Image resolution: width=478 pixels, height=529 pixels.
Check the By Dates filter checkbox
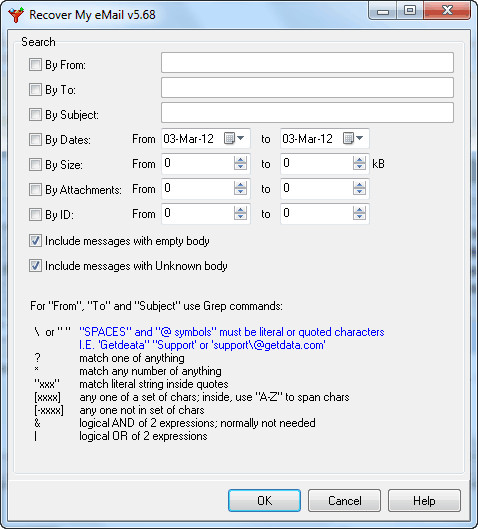pyautogui.click(x=35, y=140)
